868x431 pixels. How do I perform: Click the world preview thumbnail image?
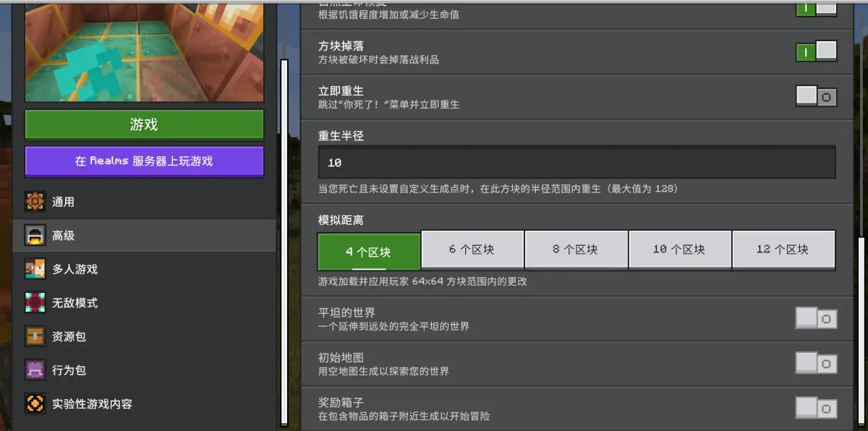point(144,51)
